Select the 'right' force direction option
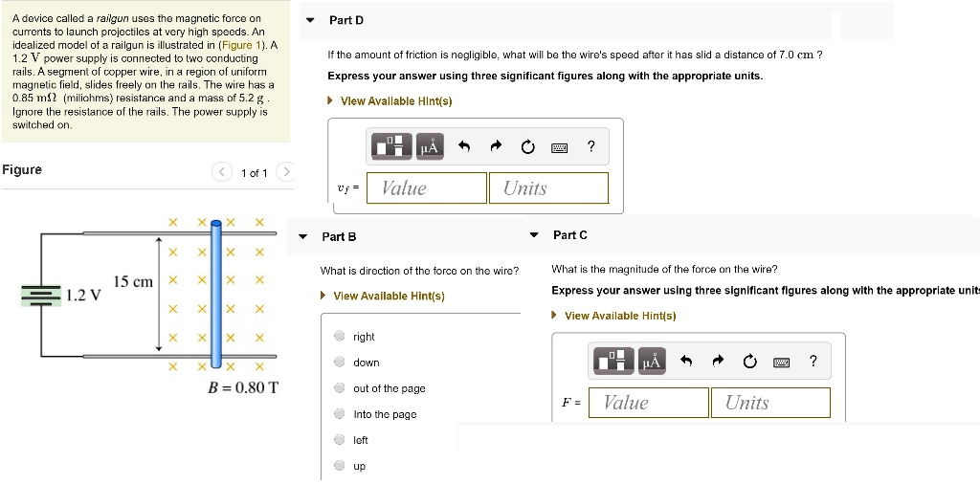 pyautogui.click(x=340, y=337)
